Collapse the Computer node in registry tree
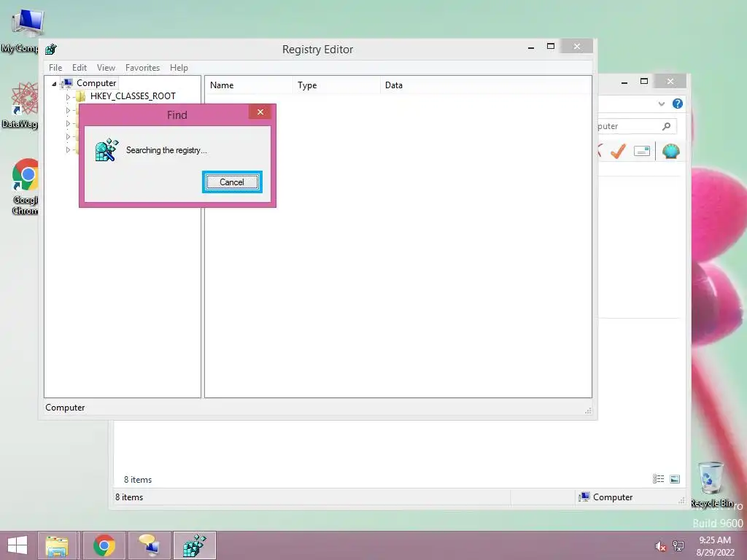 coord(54,84)
